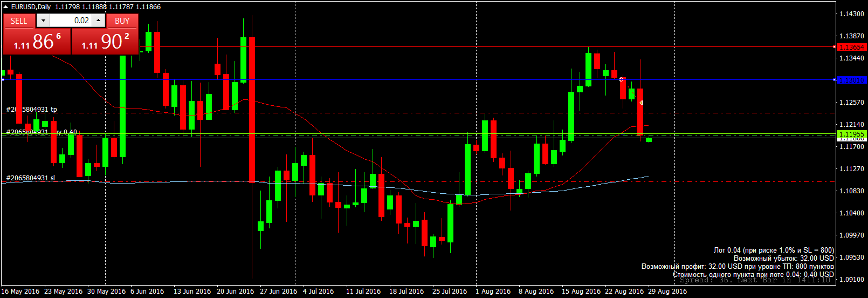Click the sell price 1.11866 panel
The image size is (868, 298).
coord(37,42)
